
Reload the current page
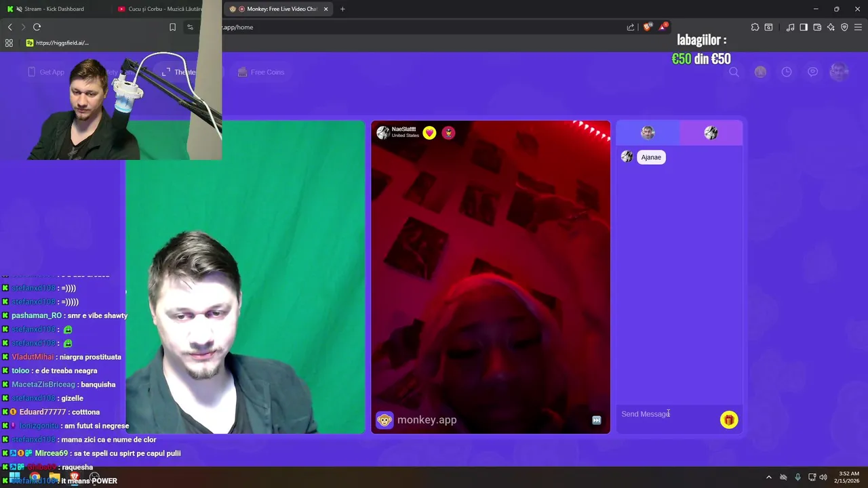pyautogui.click(x=37, y=27)
